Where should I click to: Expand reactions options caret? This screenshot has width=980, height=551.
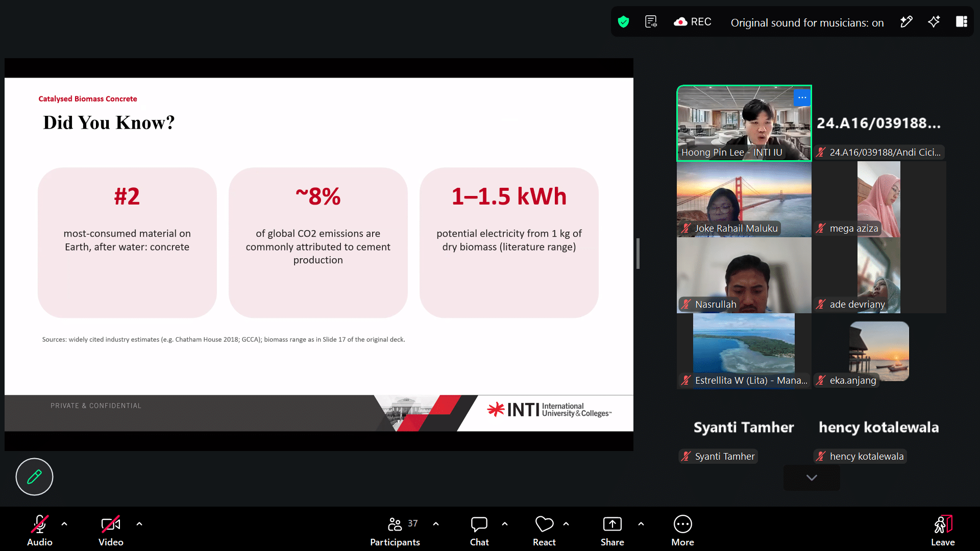coord(566,524)
